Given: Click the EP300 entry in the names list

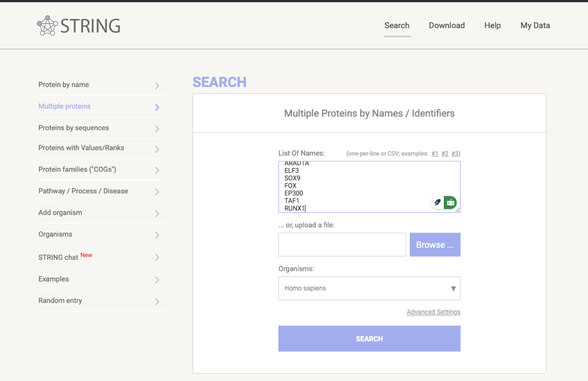Looking at the screenshot, I should pyautogui.click(x=293, y=193).
